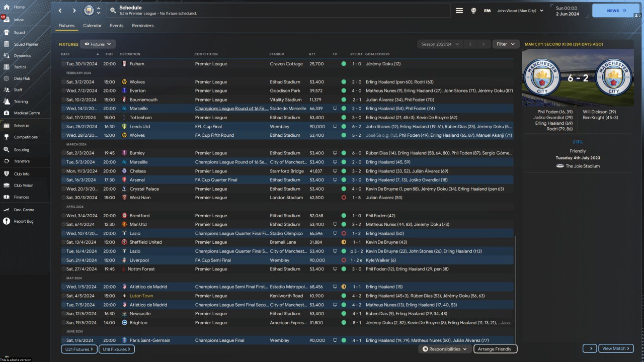Open the Training section
This screenshot has width=644, height=362.
click(21, 102)
